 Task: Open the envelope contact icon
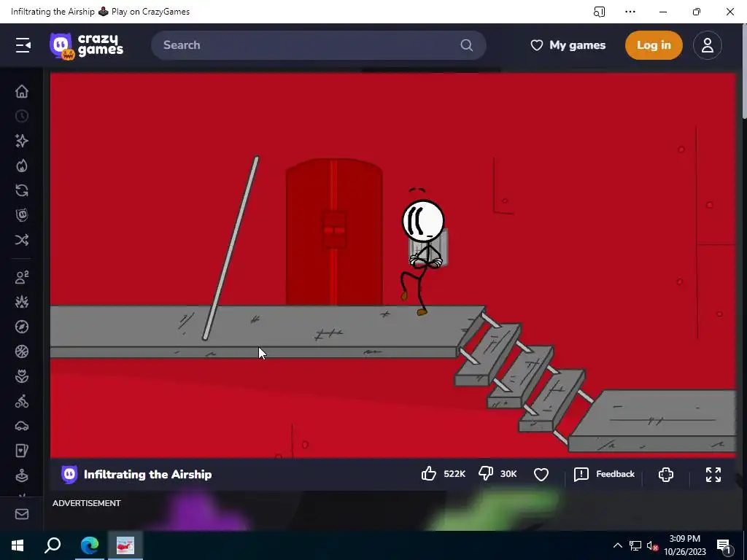click(22, 514)
